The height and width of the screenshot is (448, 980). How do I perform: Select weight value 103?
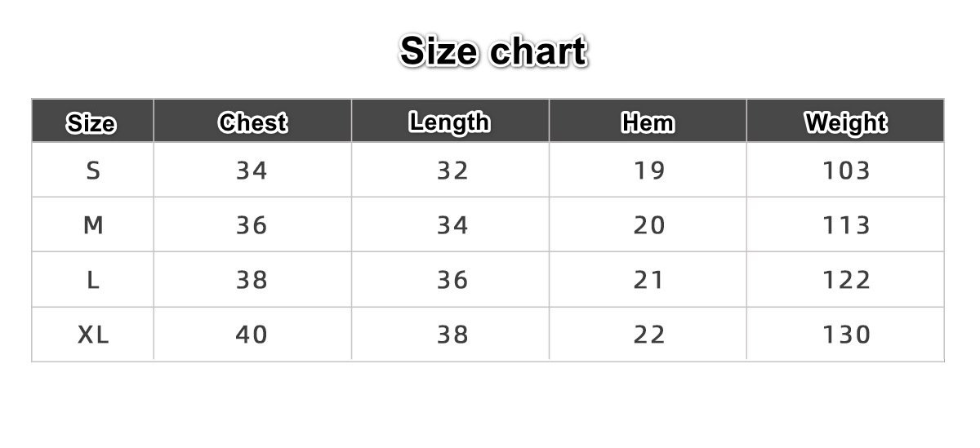[847, 171]
